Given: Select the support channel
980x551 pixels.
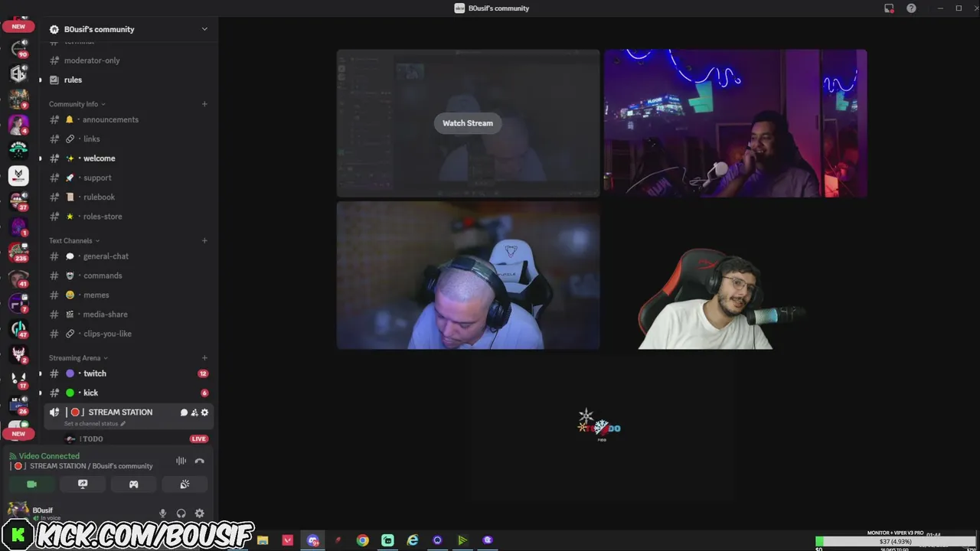Looking at the screenshot, I should (x=129, y=178).
